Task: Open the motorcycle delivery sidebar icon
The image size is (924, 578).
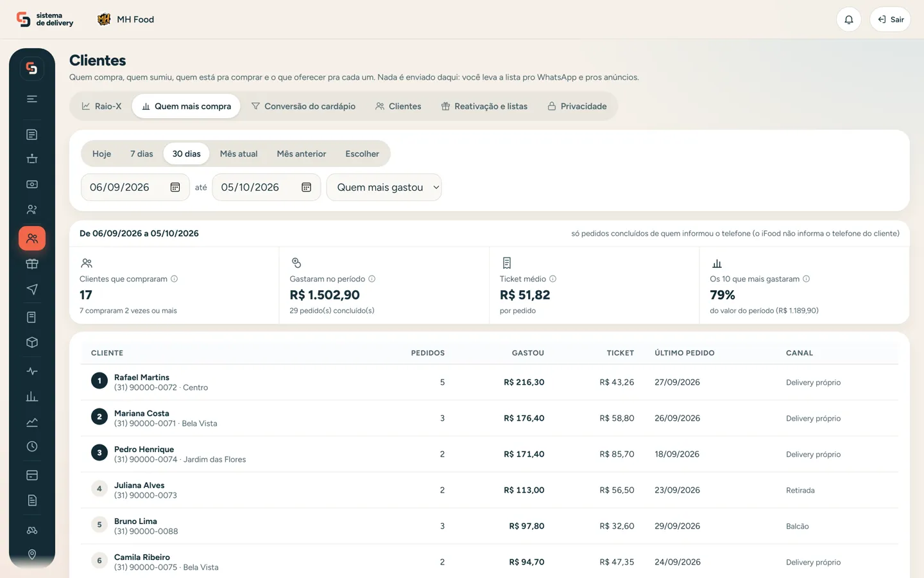Action: (32, 530)
